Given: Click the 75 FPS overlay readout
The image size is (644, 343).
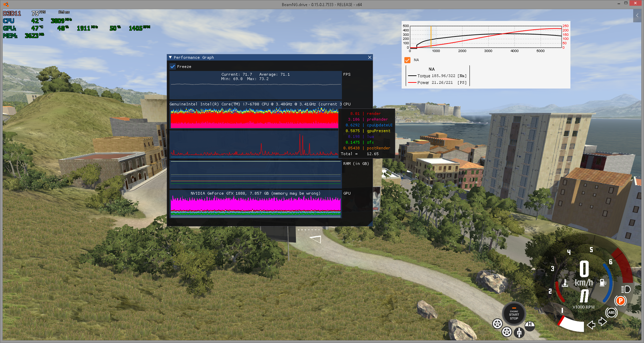Looking at the screenshot, I should pyautogui.click(x=38, y=13).
